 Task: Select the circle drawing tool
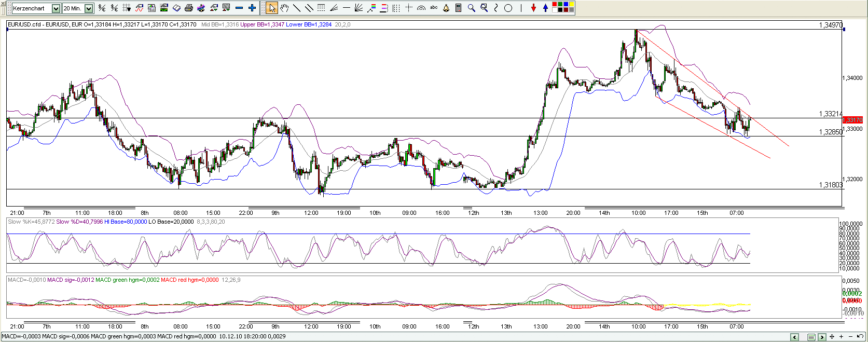point(508,8)
